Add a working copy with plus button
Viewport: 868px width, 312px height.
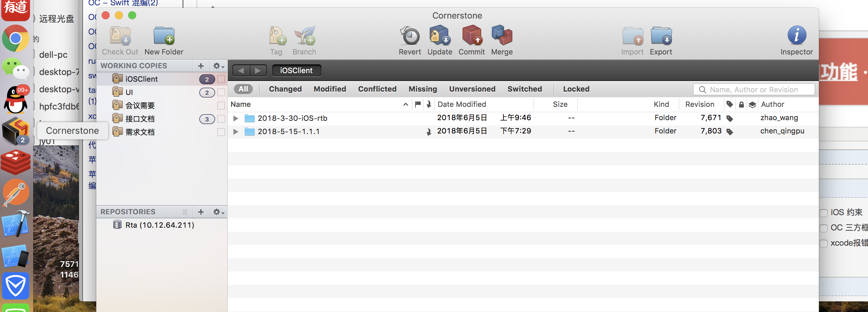201,66
